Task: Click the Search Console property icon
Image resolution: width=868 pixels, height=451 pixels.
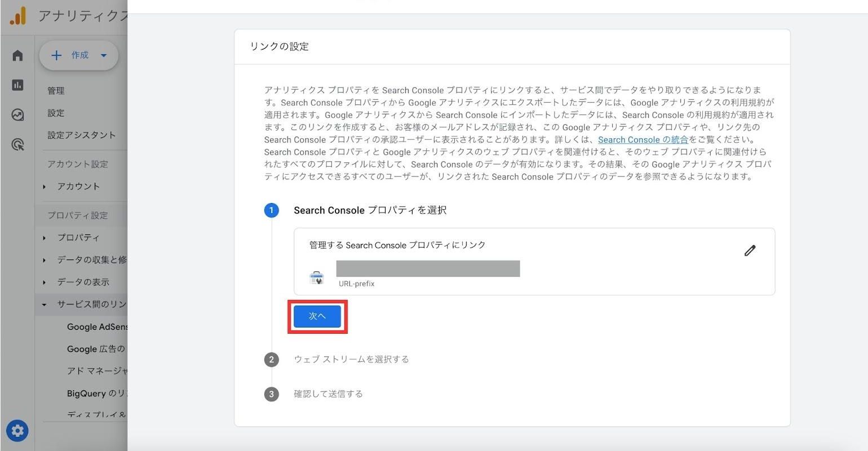Action: [x=317, y=277]
